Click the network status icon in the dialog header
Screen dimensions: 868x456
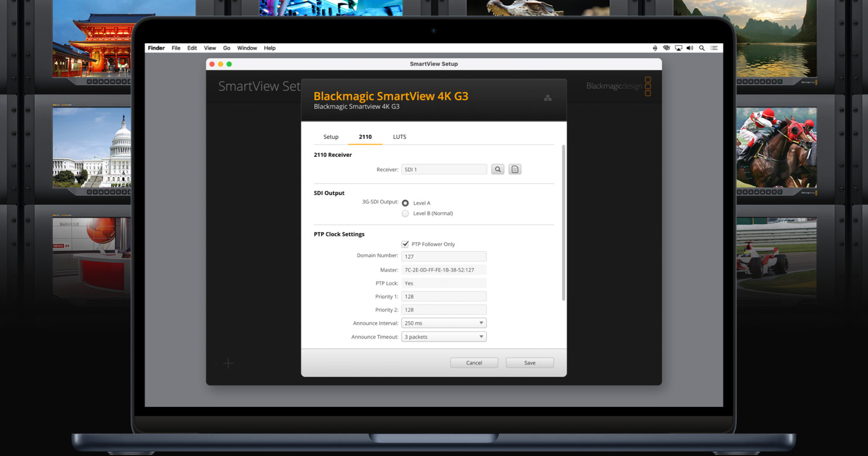[x=547, y=97]
